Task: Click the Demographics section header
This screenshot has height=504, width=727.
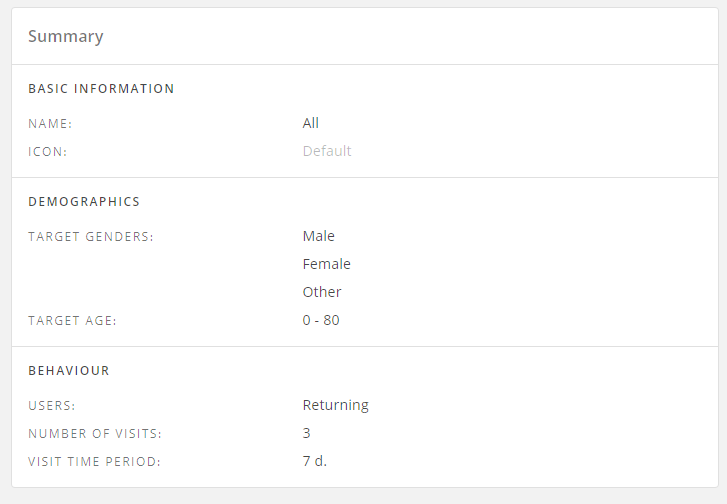Action: point(84,202)
